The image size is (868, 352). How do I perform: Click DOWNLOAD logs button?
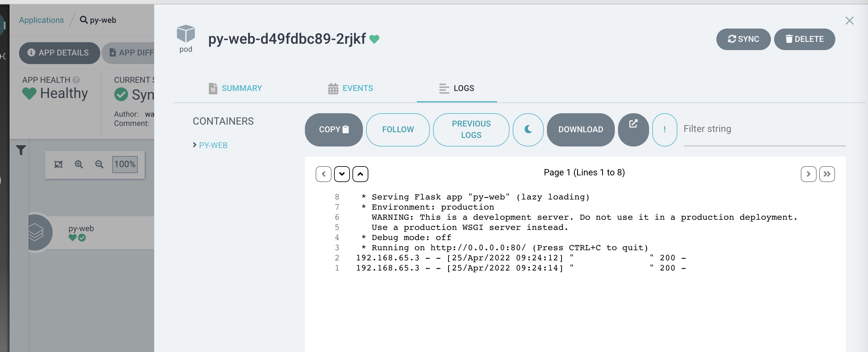click(581, 130)
